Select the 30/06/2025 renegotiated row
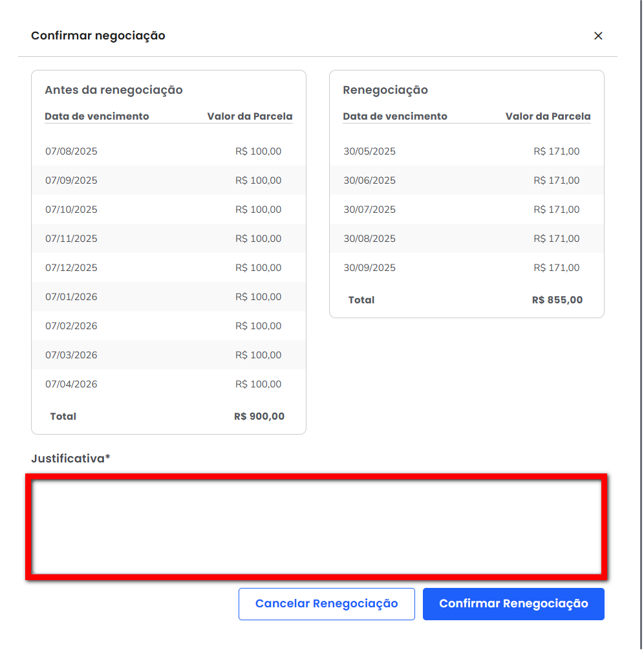Screen dimensions: 644x650 point(467,180)
